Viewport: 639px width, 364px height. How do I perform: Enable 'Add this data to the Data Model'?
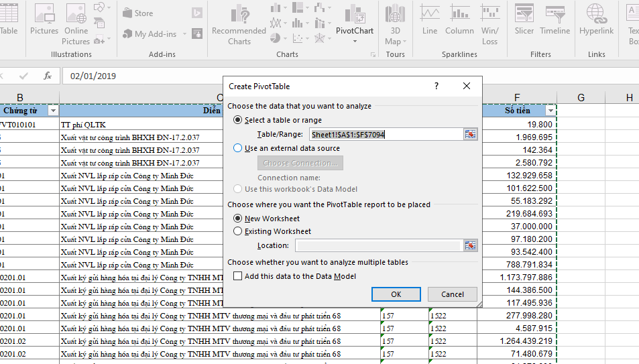click(x=237, y=276)
